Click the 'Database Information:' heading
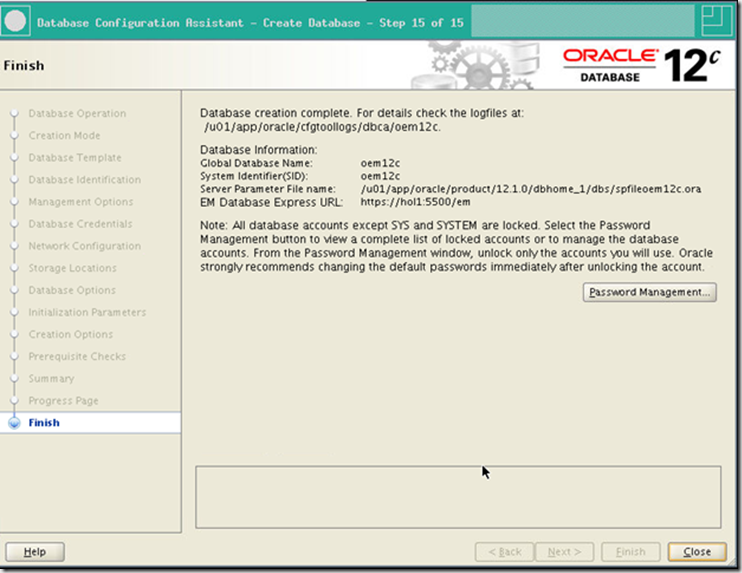The image size is (742, 573). coord(258,150)
